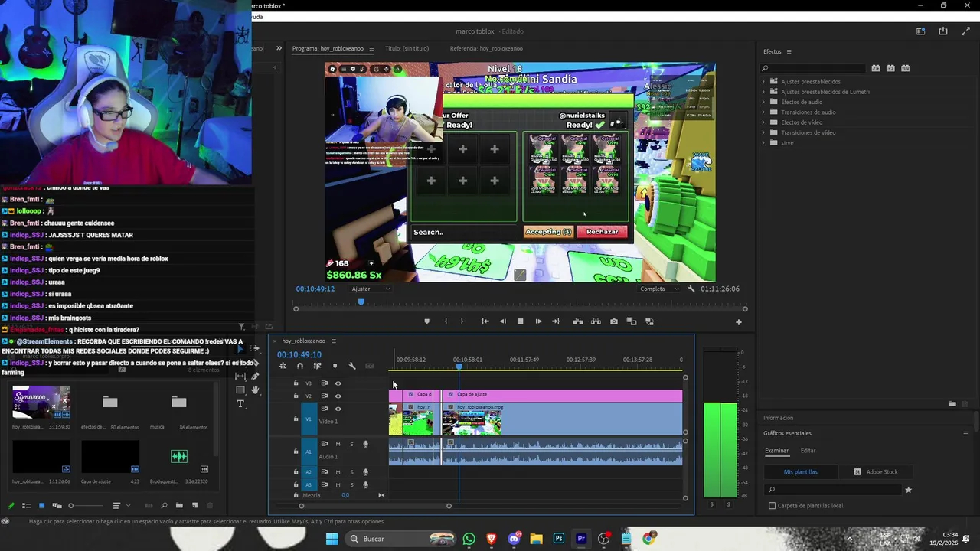Check Carpeta de plantillas local
980x551 pixels.
click(772, 506)
